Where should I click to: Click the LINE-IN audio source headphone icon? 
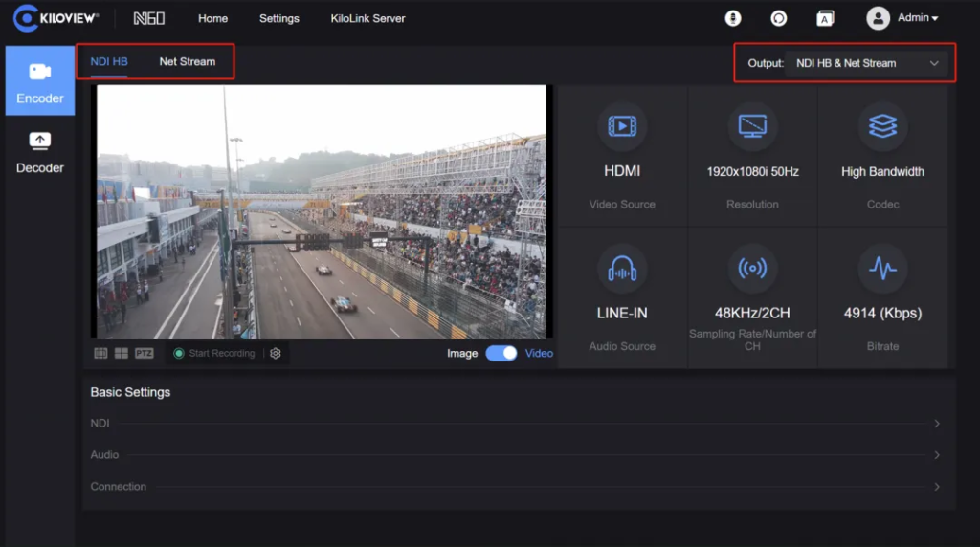pos(622,269)
